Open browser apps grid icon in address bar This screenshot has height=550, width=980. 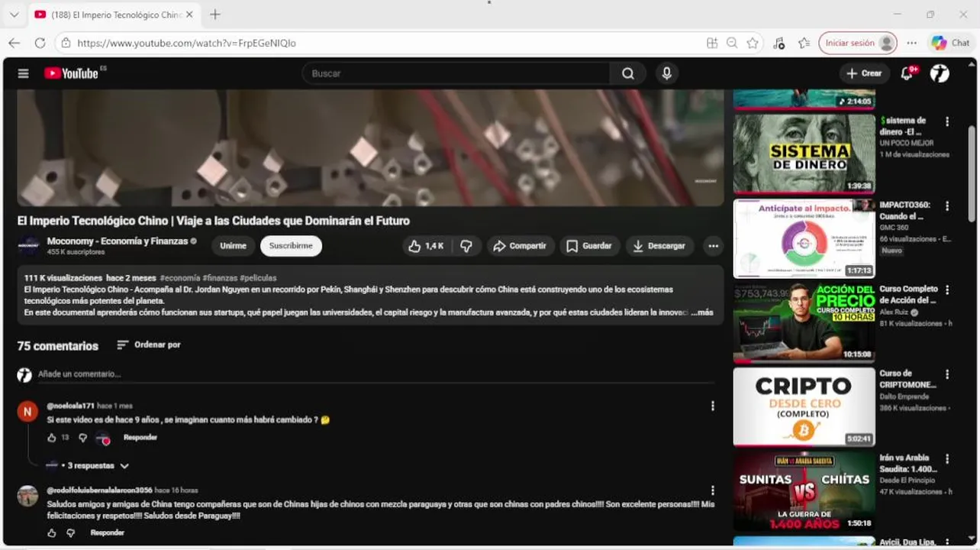[712, 43]
